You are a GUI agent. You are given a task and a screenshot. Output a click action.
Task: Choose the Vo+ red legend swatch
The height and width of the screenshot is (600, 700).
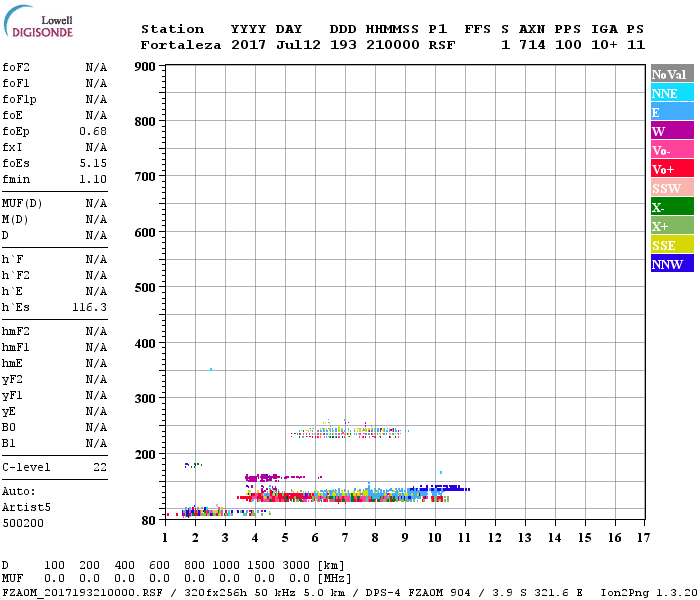pyautogui.click(x=672, y=169)
